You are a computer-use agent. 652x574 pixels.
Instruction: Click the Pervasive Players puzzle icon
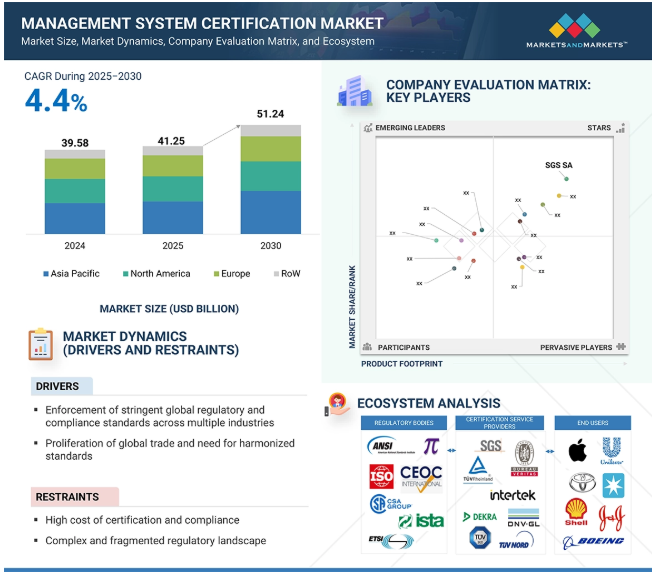(621, 347)
